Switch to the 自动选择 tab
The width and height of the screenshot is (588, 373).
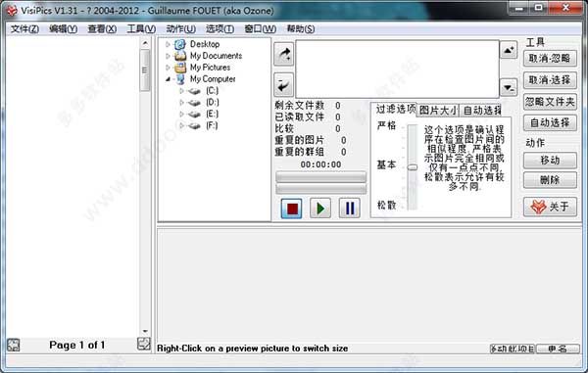(481, 110)
